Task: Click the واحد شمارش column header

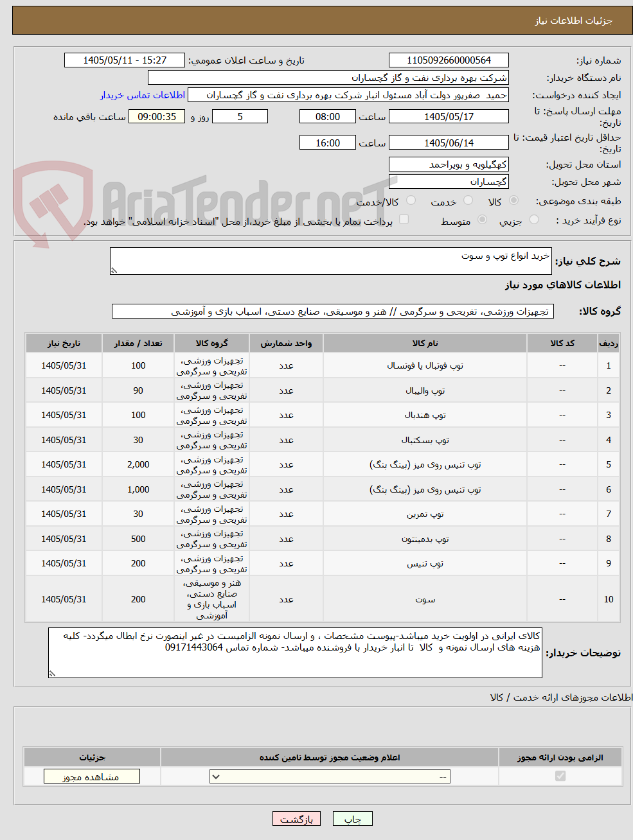Action: coord(286,344)
